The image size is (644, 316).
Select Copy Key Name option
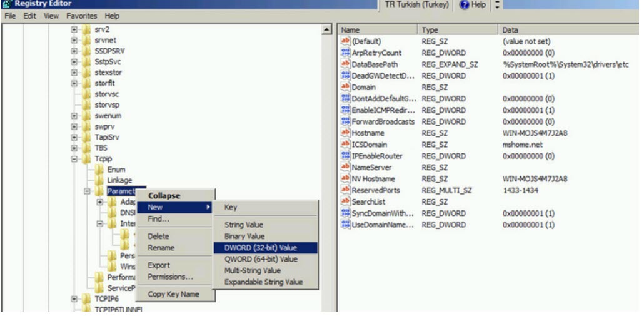coord(173,294)
